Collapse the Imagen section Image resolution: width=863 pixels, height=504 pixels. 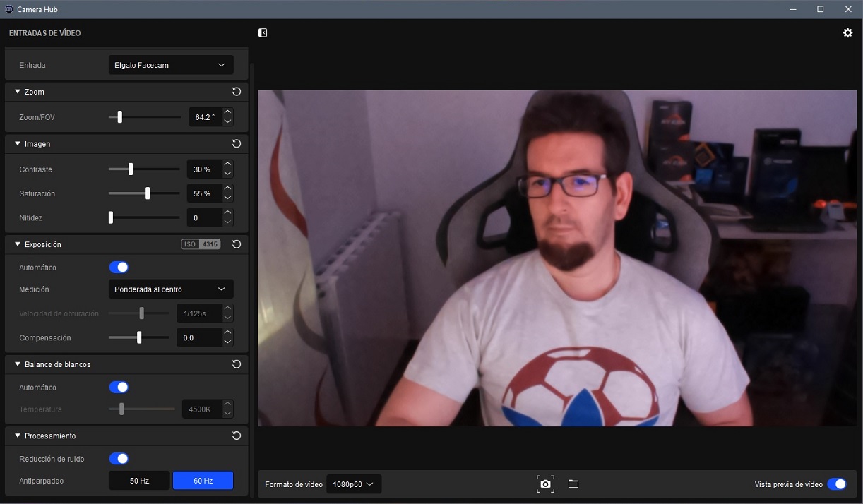coord(18,144)
